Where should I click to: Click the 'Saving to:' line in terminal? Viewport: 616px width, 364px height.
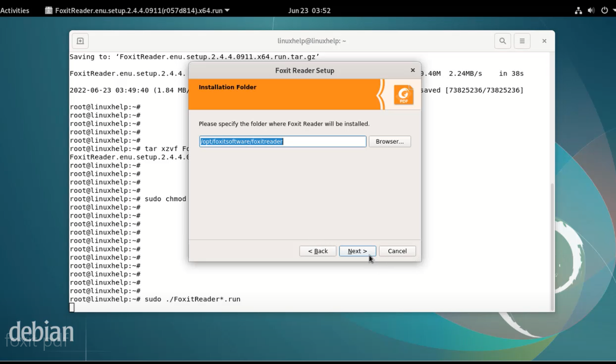(x=194, y=57)
